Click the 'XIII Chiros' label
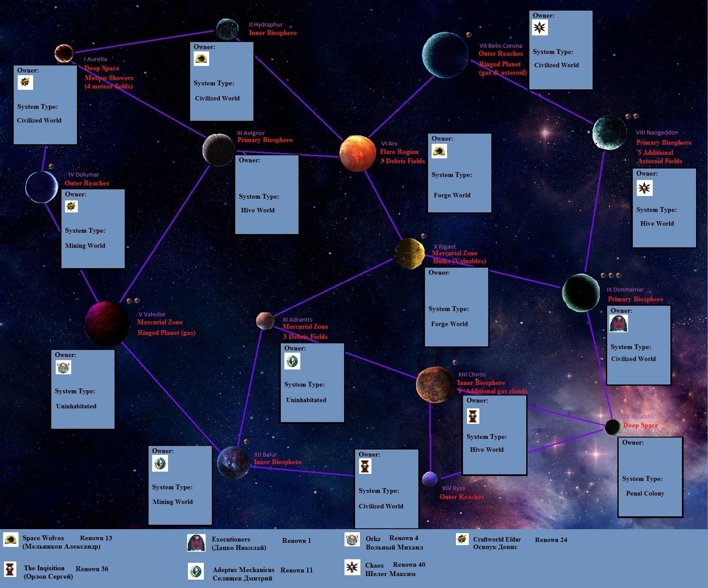Screen dimensions: 708x588 pyautogui.click(x=471, y=374)
